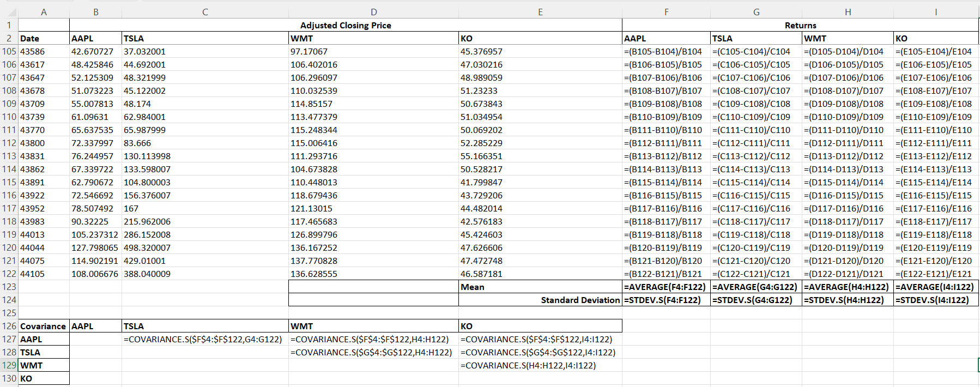980x387 pixels.
Task: Click formula =(D107-D106)/D106
Action: [848, 77]
